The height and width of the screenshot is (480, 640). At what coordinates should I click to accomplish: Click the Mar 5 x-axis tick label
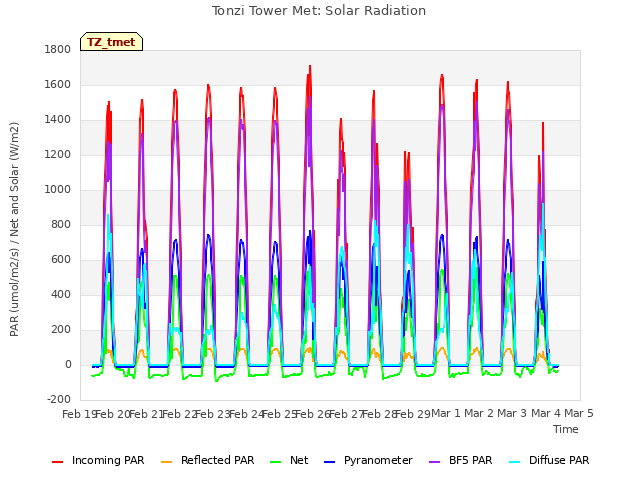pyautogui.click(x=579, y=413)
